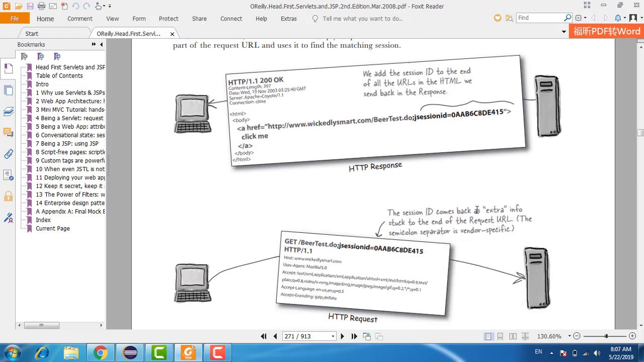Open the Customize Quick Access dropdown arrow
Image resolution: width=644 pixels, height=362 pixels.
[x=110, y=6]
